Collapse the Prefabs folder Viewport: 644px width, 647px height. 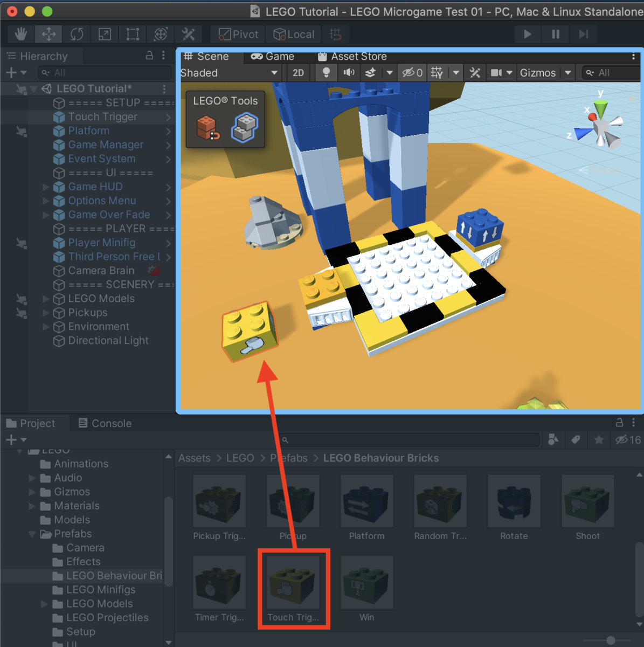click(32, 534)
